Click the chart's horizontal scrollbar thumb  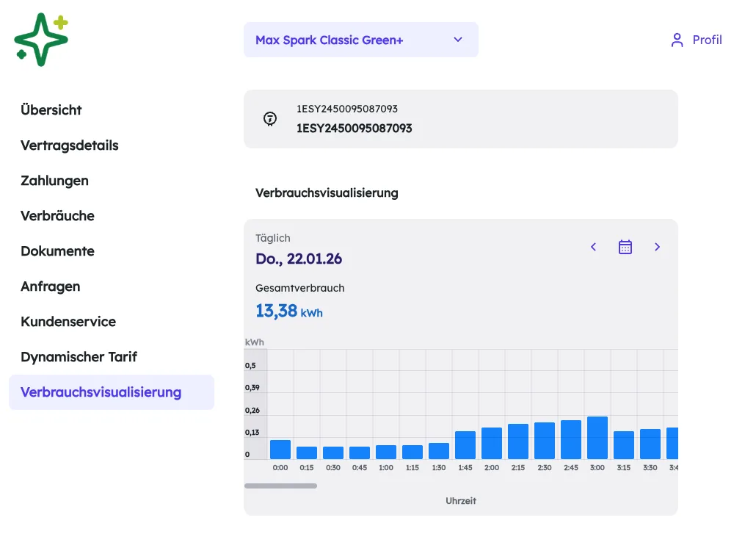(x=280, y=486)
